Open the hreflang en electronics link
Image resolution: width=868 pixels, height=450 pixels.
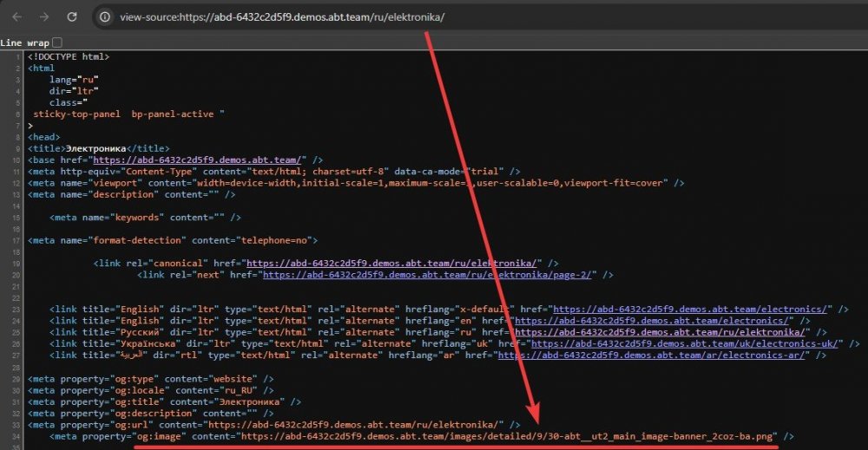point(657,320)
